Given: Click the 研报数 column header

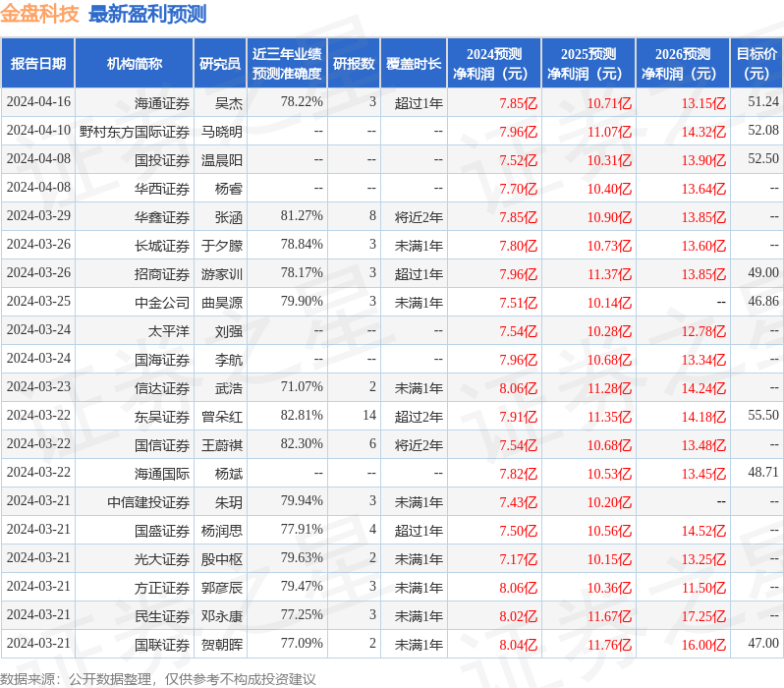Looking at the screenshot, I should click(354, 64).
